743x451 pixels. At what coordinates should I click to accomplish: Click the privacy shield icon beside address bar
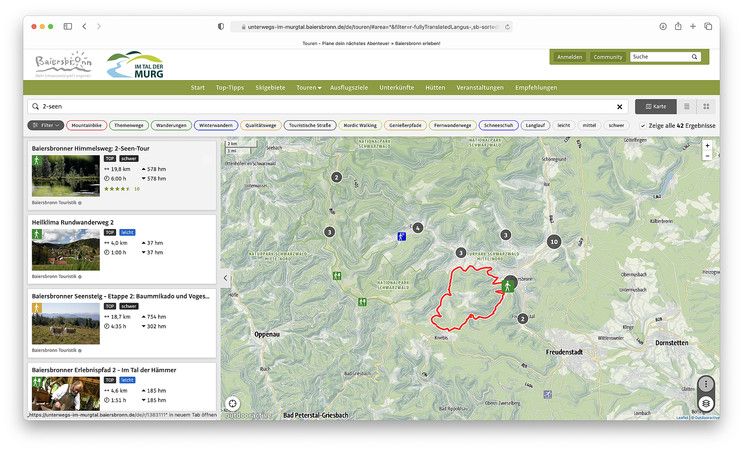click(221, 27)
